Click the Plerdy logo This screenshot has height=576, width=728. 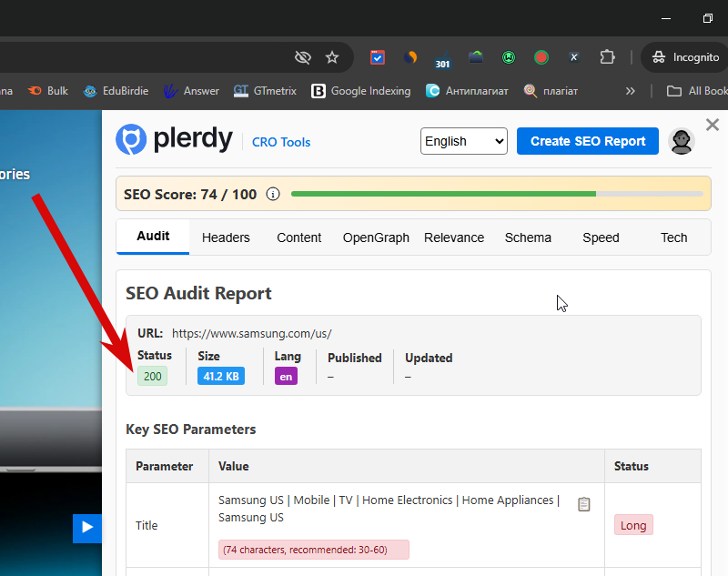(174, 139)
